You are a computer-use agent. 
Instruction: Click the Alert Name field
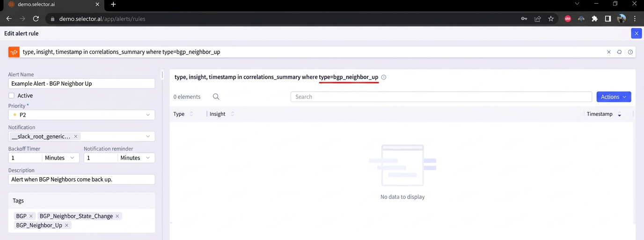pos(81,83)
